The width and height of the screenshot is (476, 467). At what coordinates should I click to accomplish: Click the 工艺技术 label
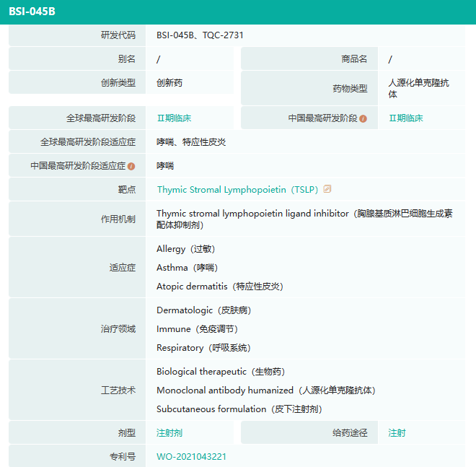(x=118, y=390)
